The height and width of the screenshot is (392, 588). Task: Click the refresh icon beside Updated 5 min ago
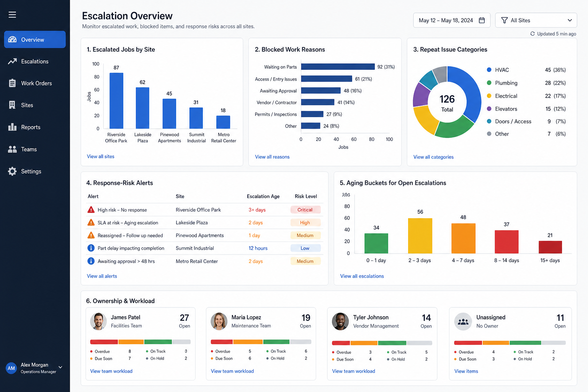(532, 34)
